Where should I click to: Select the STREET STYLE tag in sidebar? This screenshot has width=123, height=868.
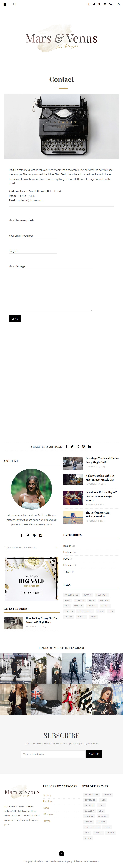pos(85,611)
